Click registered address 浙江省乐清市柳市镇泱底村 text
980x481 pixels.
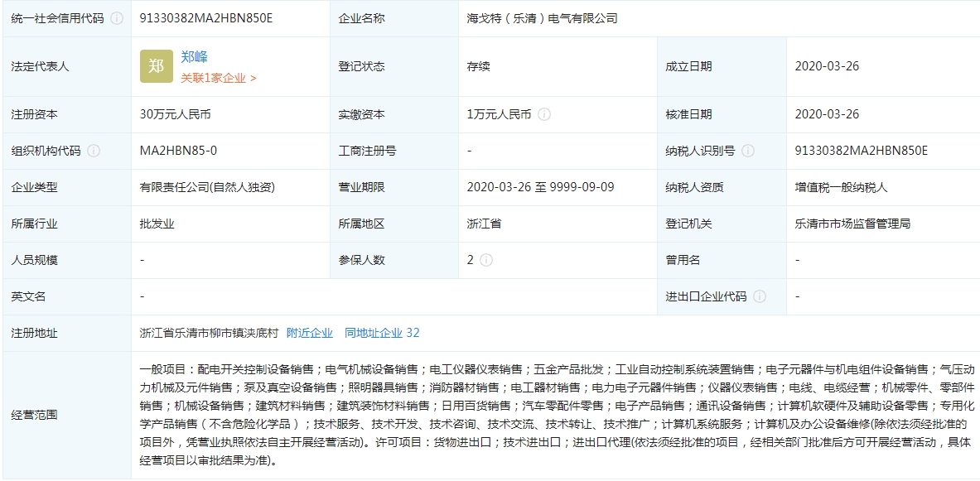pyautogui.click(x=209, y=333)
